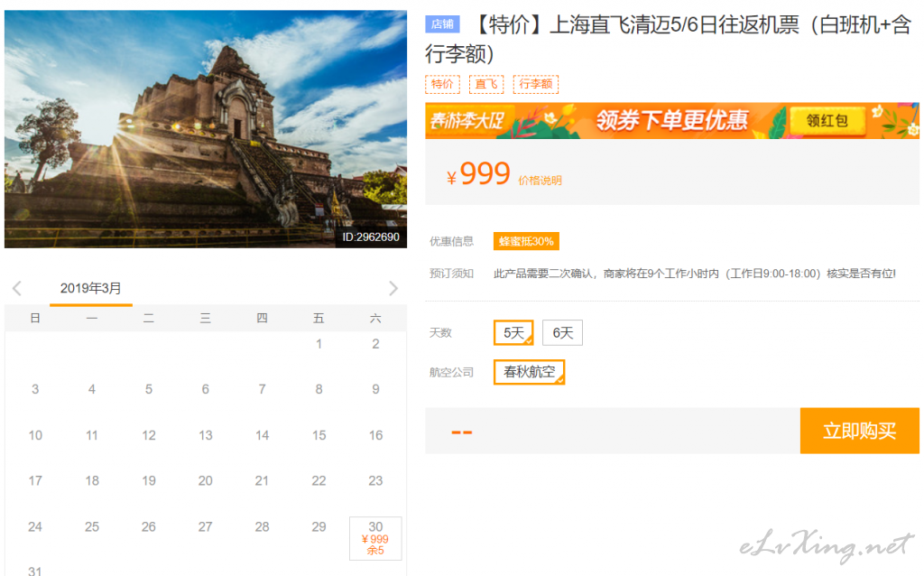Click the 蜂蜜抵30% discount badge
The image size is (924, 576).
526,241
